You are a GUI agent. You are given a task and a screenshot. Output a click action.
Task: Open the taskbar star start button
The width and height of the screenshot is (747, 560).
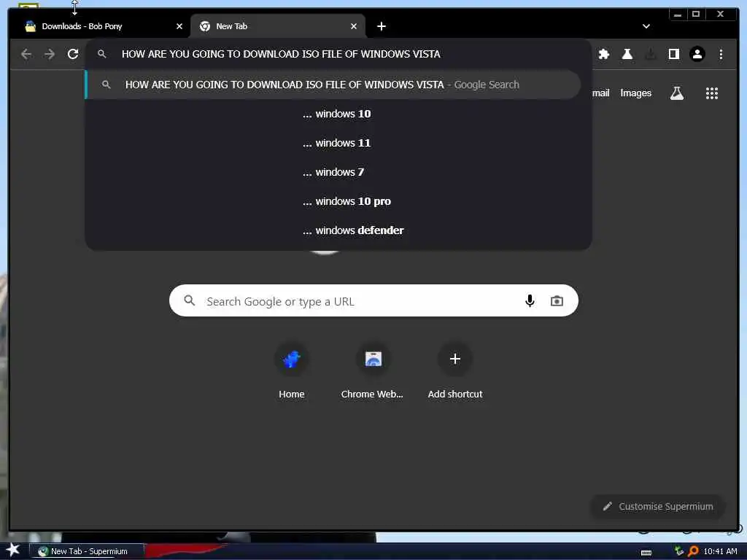tap(13, 550)
